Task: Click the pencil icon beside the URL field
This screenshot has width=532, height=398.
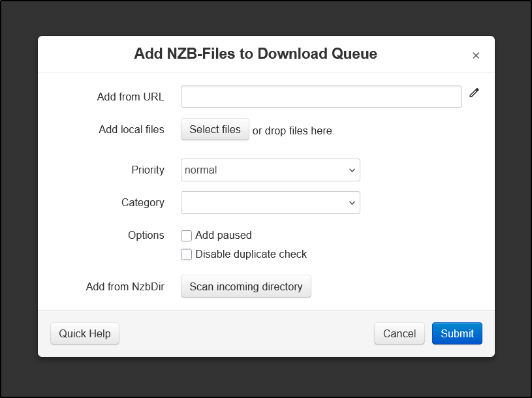Action: click(x=474, y=93)
